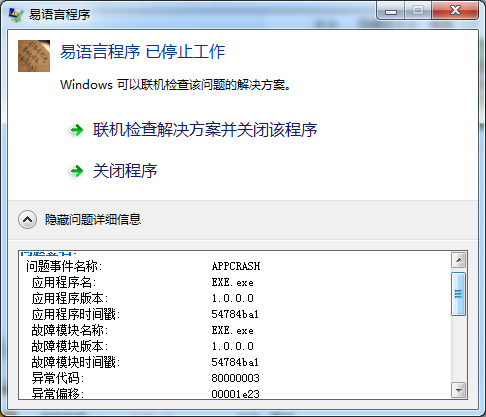Click 54784ba1 beside 故障模块时间戳
The width and height of the screenshot is (486, 417).
(x=235, y=362)
